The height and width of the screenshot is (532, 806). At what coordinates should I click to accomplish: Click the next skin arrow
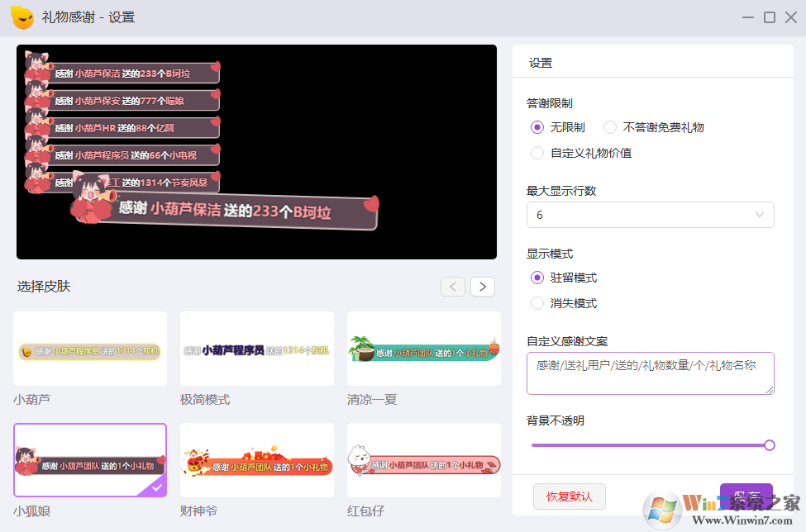pyautogui.click(x=482, y=286)
